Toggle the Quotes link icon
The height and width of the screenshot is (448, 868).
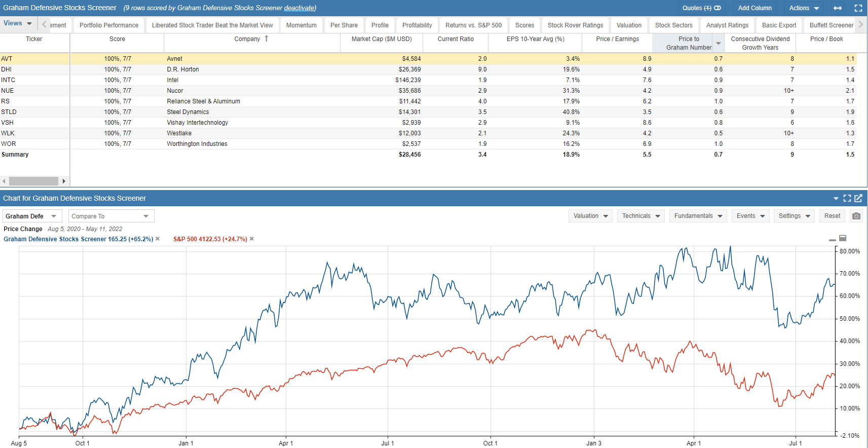718,8
